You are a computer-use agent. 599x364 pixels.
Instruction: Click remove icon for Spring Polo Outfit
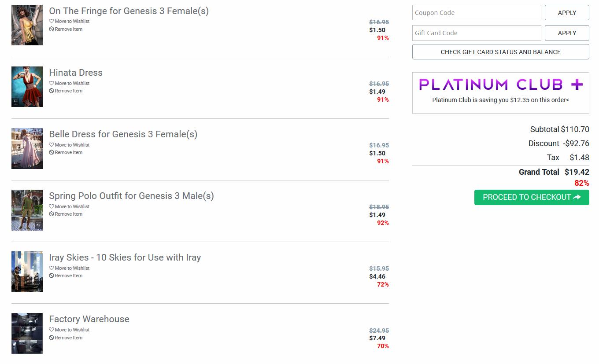point(52,214)
